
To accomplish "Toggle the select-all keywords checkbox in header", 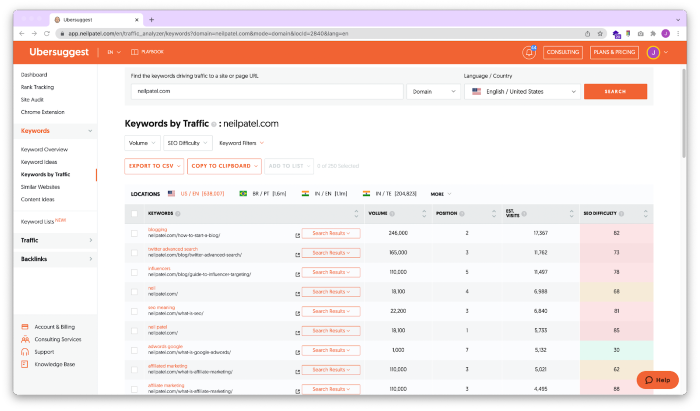I will point(134,214).
